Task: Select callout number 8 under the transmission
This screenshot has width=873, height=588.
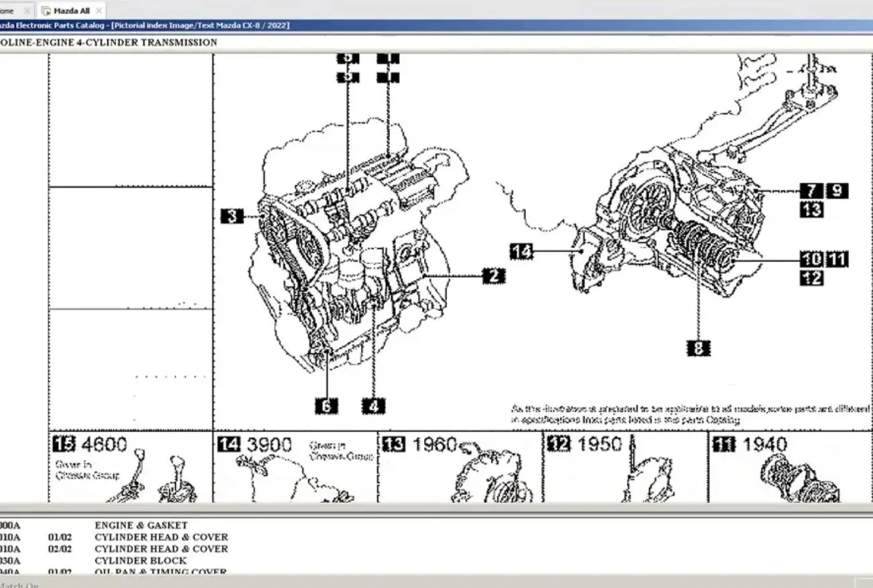Action: (x=698, y=348)
